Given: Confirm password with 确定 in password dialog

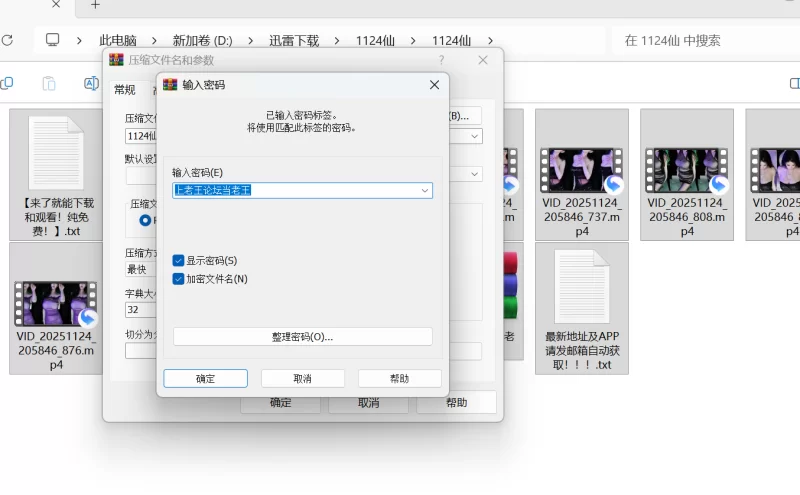Looking at the screenshot, I should coord(206,379).
